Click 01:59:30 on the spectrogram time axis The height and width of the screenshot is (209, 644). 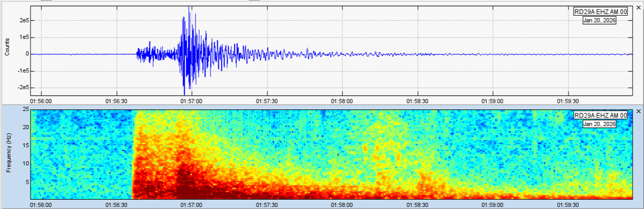point(568,205)
